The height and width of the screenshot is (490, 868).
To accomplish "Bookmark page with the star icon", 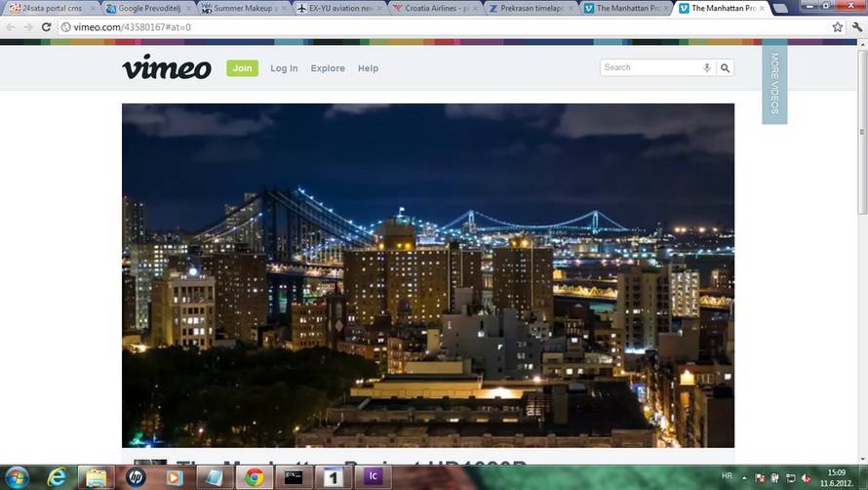I will click(x=838, y=26).
